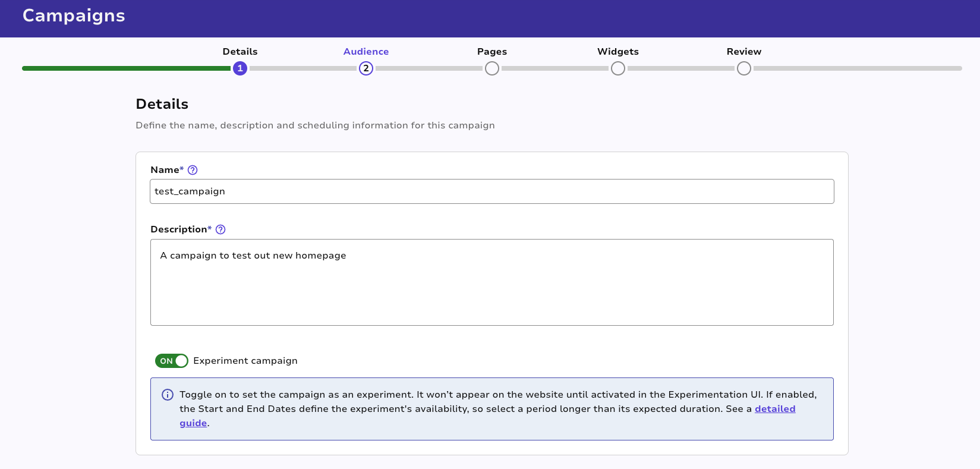Open the Widgets step label
This screenshot has width=980, height=469.
(618, 52)
